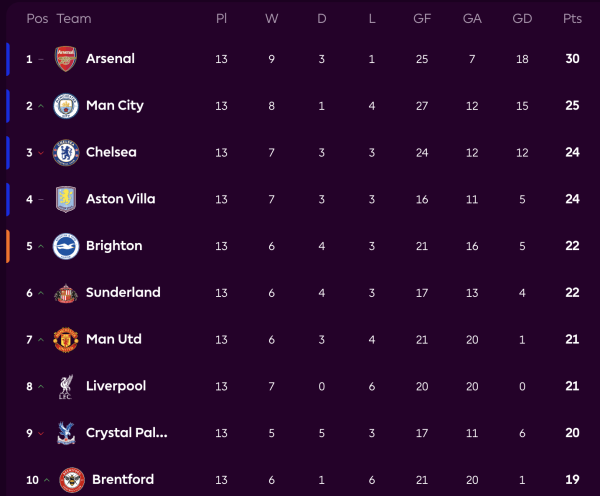Click the Sunderland club badge
600x496 pixels.
click(x=66, y=293)
